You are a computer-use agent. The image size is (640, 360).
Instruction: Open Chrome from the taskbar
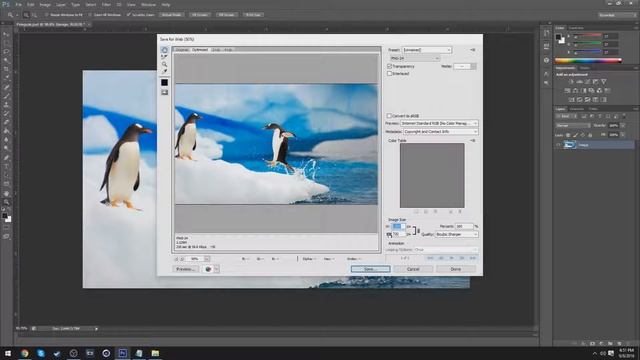[24, 353]
